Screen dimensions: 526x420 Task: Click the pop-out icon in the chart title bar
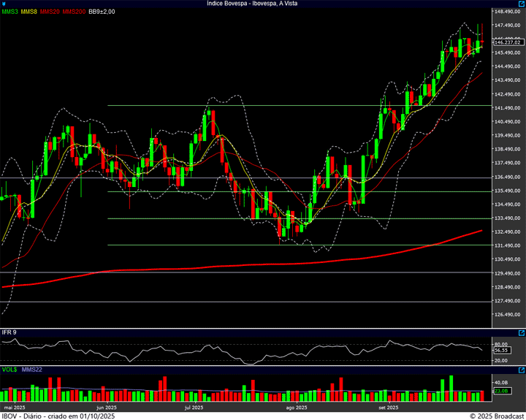(x=520, y=4)
